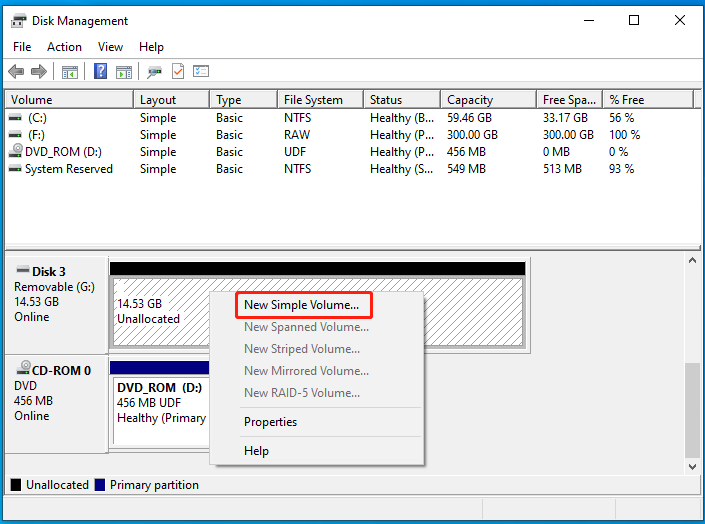
Task: Click the settings list toolbar icon
Action: pyautogui.click(x=201, y=71)
